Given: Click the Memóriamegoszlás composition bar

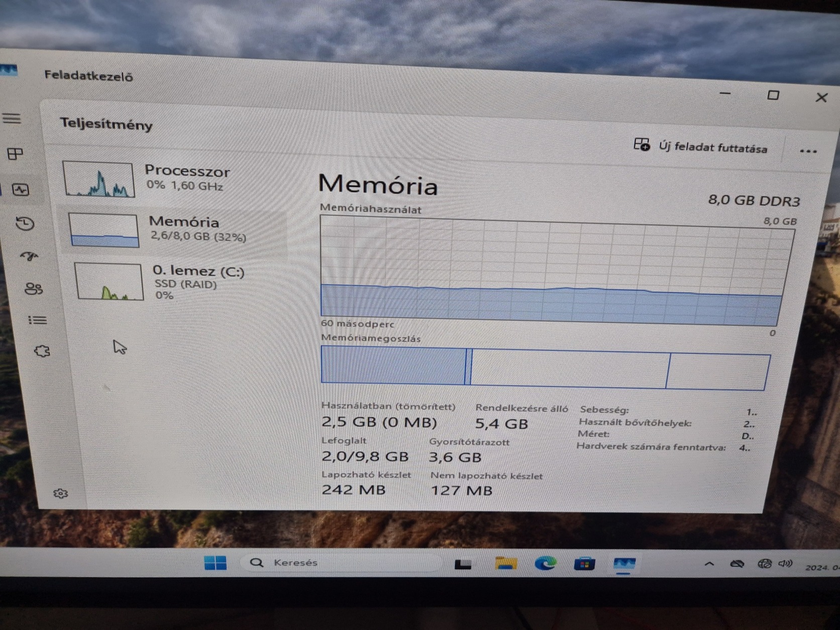Looking at the screenshot, I should [545, 368].
